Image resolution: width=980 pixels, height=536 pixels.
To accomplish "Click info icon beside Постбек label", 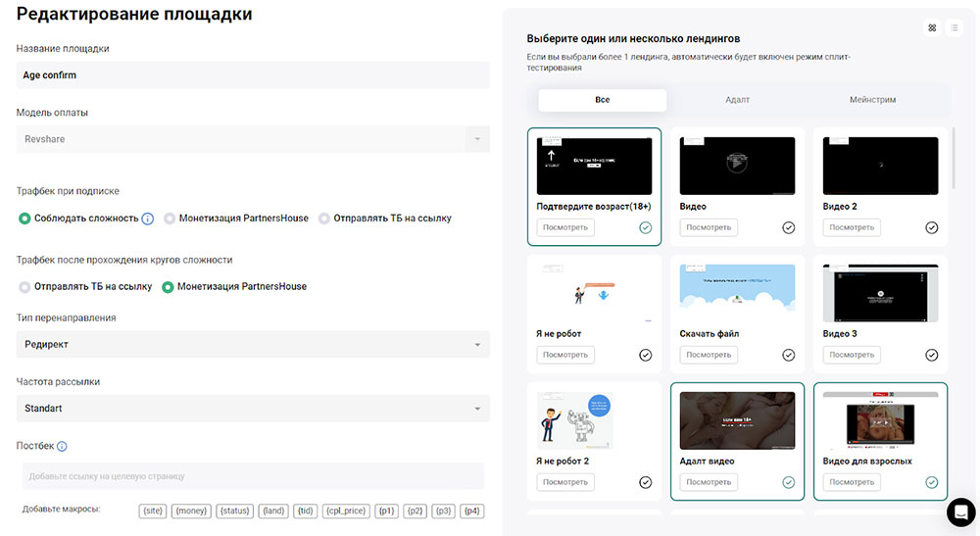I will (x=62, y=446).
